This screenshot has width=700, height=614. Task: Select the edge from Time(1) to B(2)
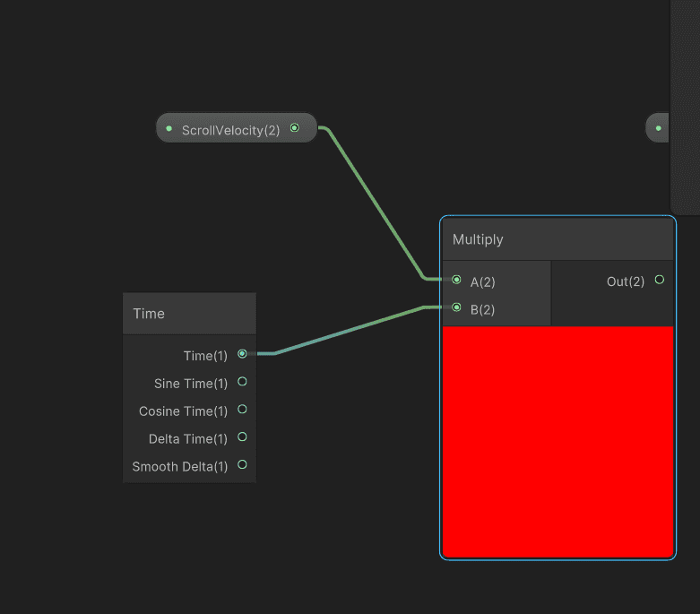click(x=349, y=331)
